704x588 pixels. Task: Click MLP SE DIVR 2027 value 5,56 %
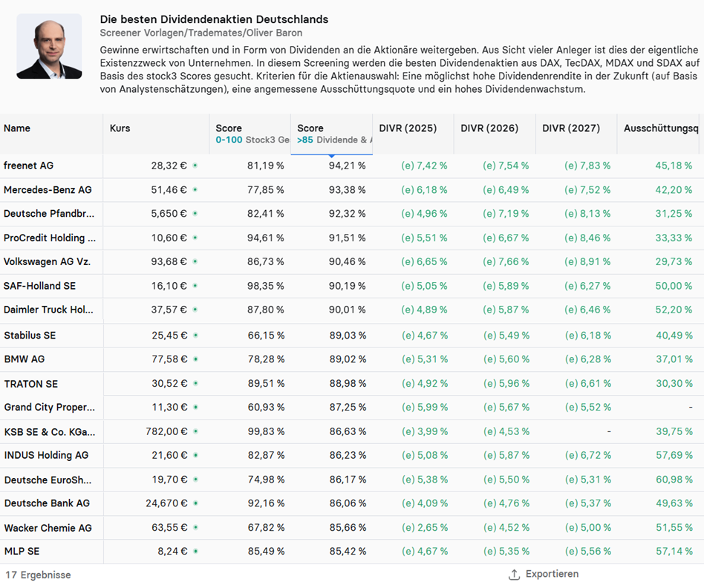[x=588, y=551]
